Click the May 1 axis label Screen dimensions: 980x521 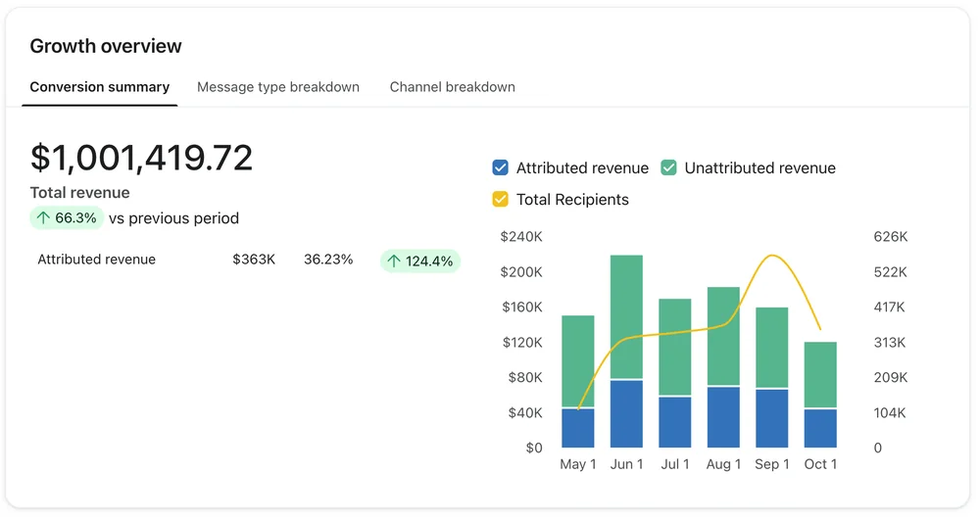point(578,464)
